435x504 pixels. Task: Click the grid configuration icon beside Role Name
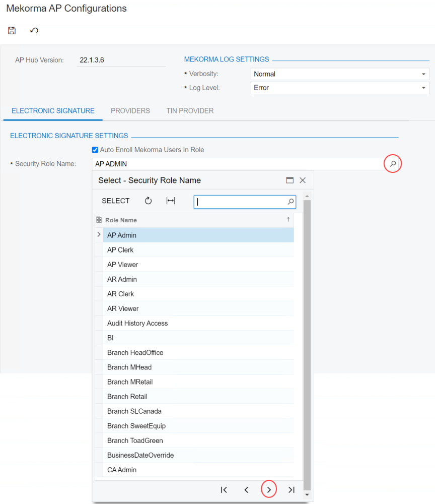pyautogui.click(x=99, y=220)
